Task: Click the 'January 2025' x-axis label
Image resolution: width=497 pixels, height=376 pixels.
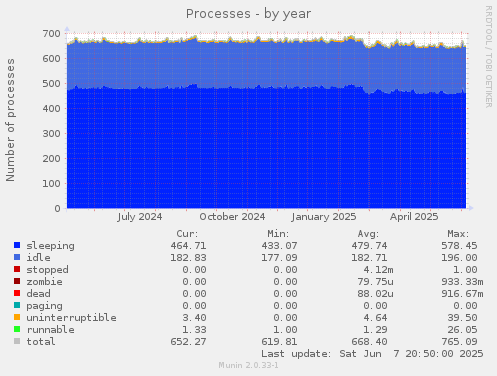Action: (x=324, y=217)
